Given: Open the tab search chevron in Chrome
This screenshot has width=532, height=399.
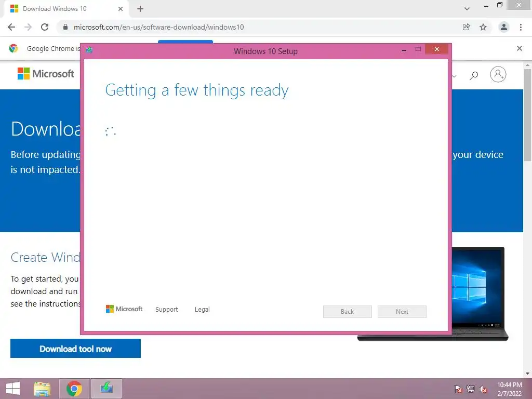Looking at the screenshot, I should [x=467, y=9].
